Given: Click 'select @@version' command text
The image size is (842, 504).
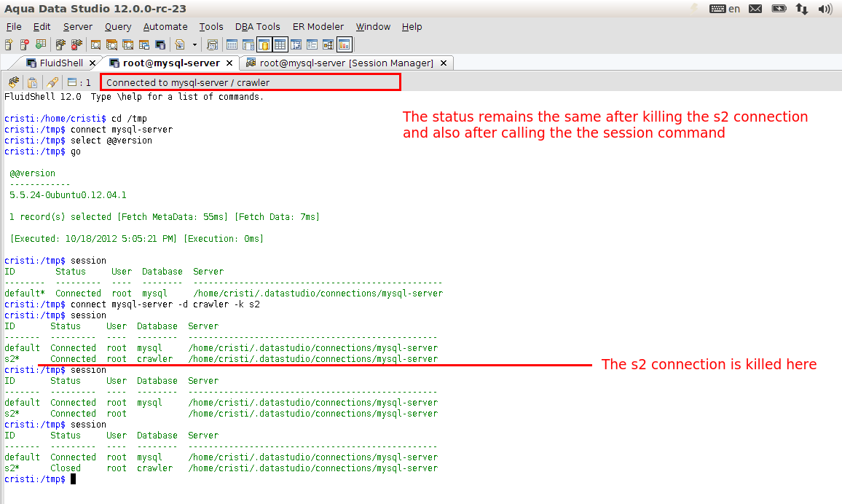Looking at the screenshot, I should click(x=111, y=141).
